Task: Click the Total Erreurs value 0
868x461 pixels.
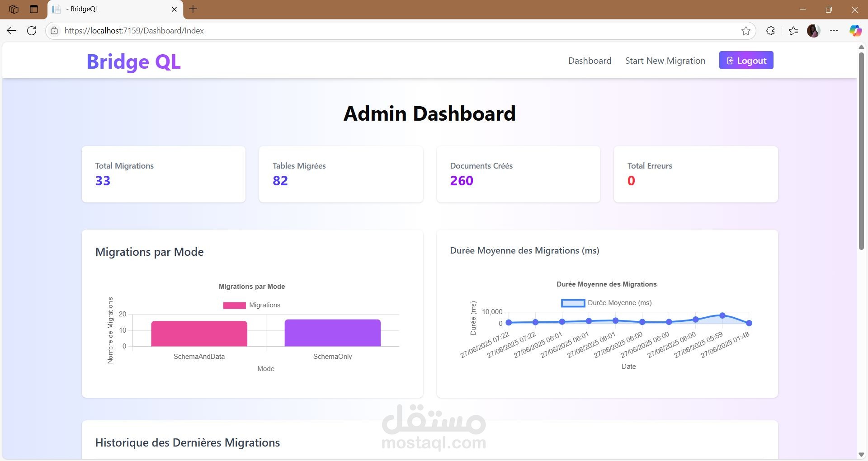Action: [x=631, y=181]
